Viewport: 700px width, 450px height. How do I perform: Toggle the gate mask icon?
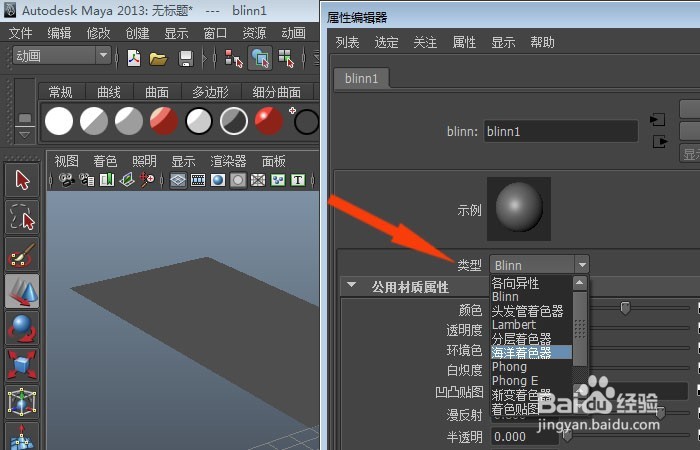point(238,180)
